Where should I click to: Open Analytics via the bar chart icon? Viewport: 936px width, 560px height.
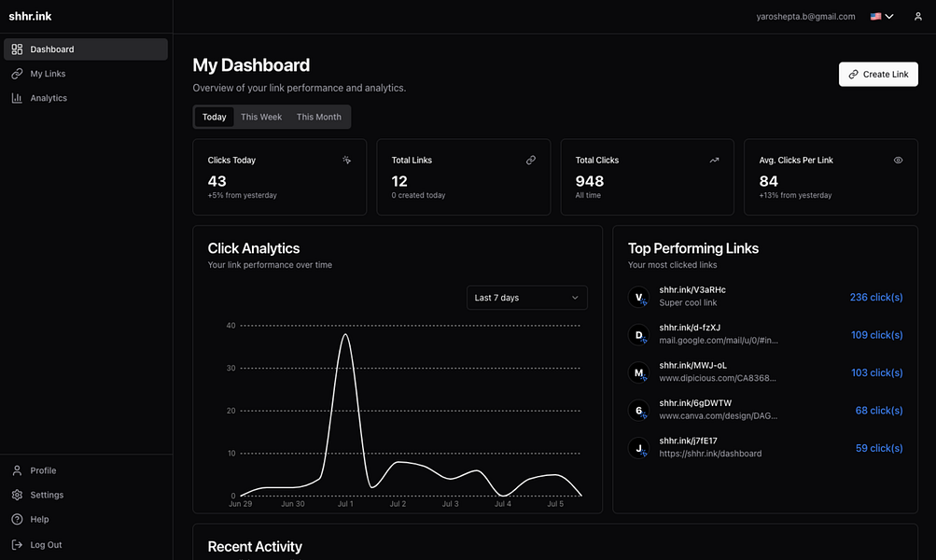[17, 97]
